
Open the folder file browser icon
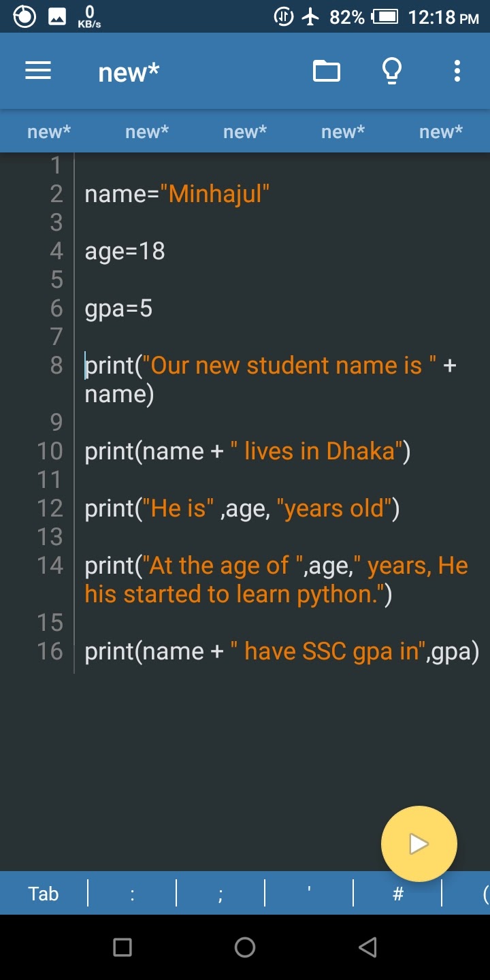point(327,71)
